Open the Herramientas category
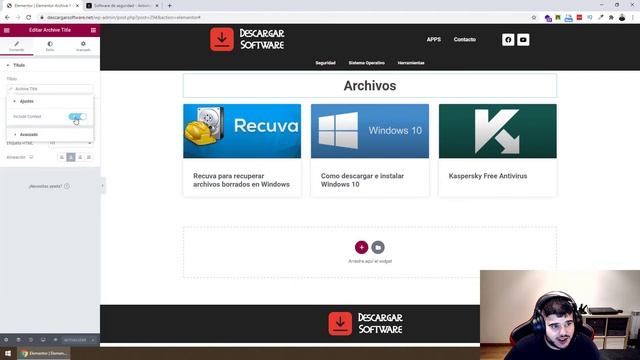This screenshot has width=640, height=360. pyautogui.click(x=411, y=63)
